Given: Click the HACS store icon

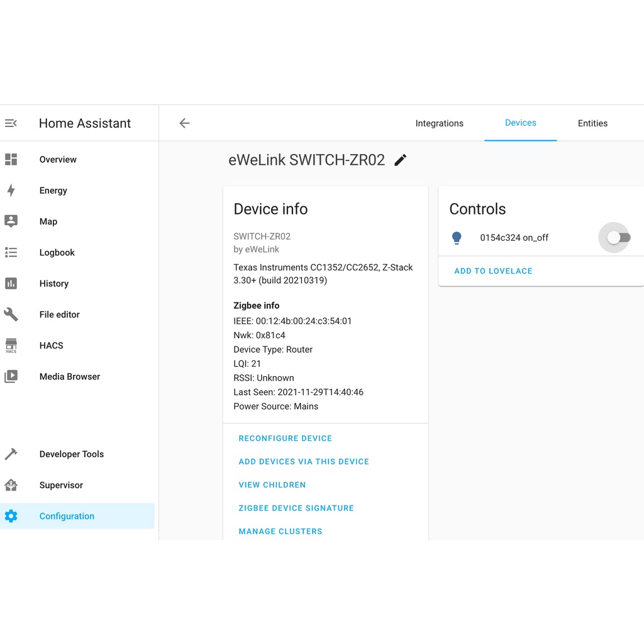Looking at the screenshot, I should [11, 345].
